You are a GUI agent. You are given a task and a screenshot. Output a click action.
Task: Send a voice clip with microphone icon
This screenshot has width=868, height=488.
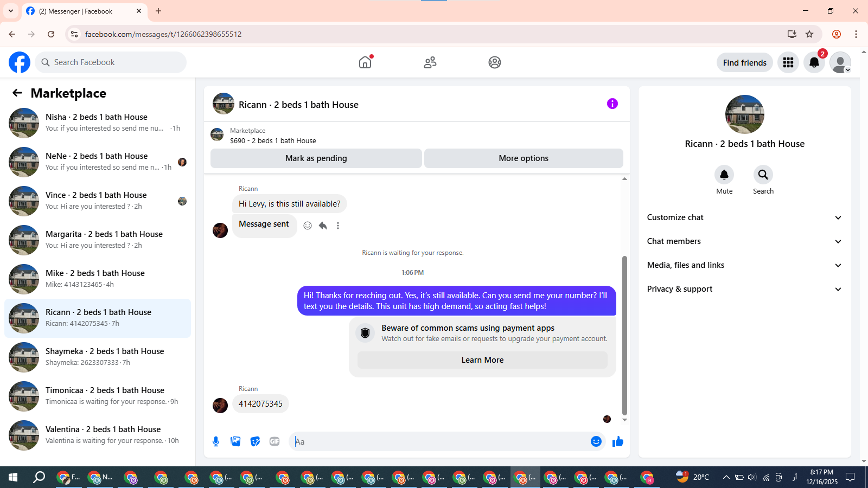pyautogui.click(x=216, y=441)
